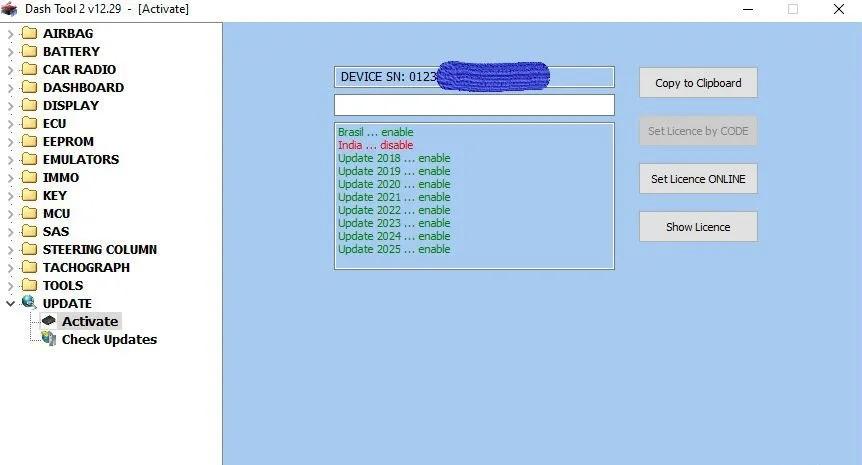Click the Activate chip icon
The height and width of the screenshot is (465, 862).
(x=49, y=320)
